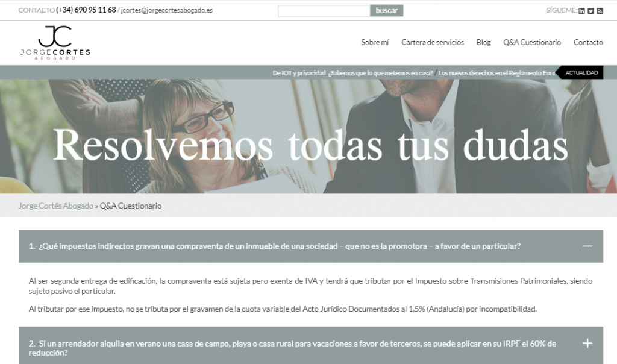Click the Resolvemos todas tus dudas heading
617x364 pixels.
click(x=310, y=145)
